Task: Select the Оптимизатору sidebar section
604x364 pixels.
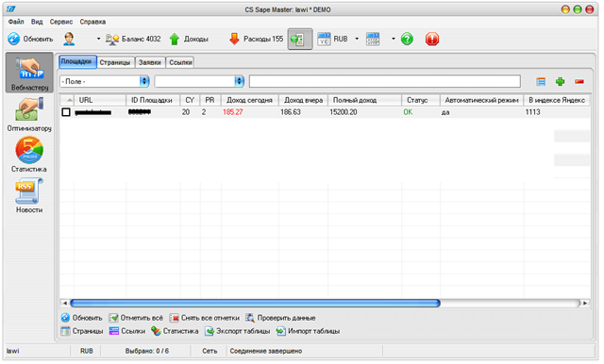Action: pyautogui.click(x=29, y=115)
